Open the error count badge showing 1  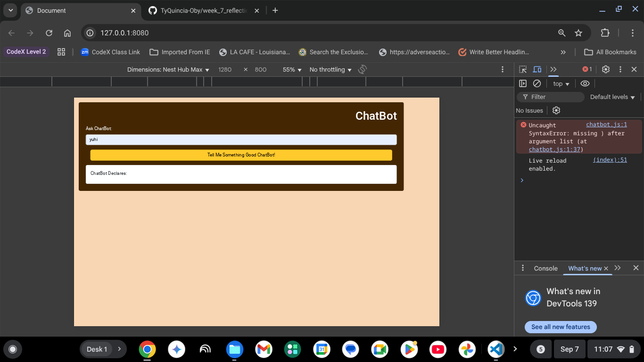point(587,69)
